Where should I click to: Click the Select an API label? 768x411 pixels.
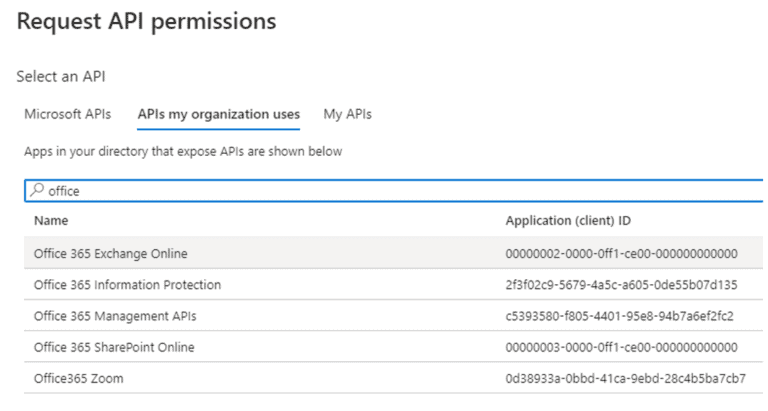[61, 76]
